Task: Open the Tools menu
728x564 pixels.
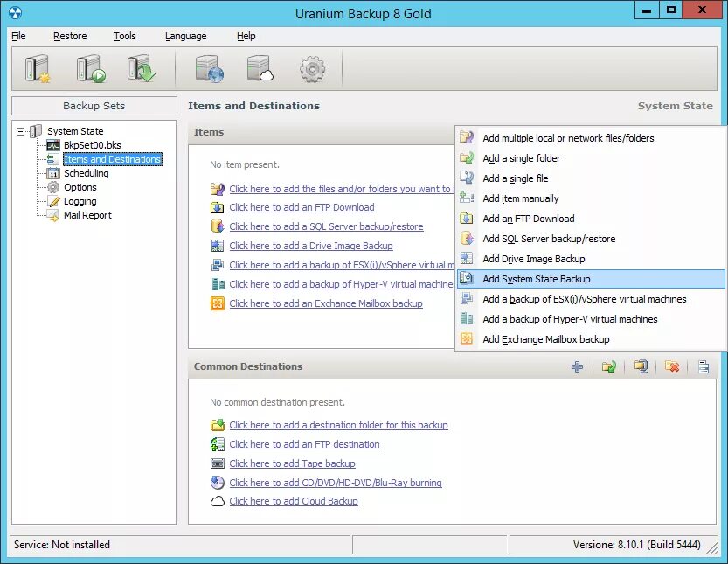Action: pyautogui.click(x=125, y=36)
